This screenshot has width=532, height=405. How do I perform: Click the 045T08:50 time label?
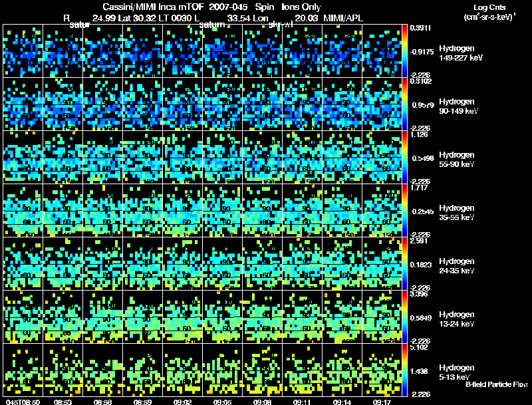23,402
